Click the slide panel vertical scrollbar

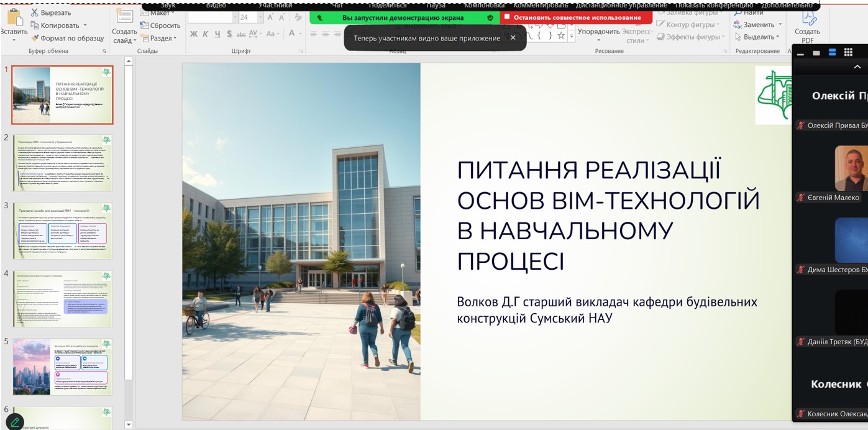(x=129, y=217)
